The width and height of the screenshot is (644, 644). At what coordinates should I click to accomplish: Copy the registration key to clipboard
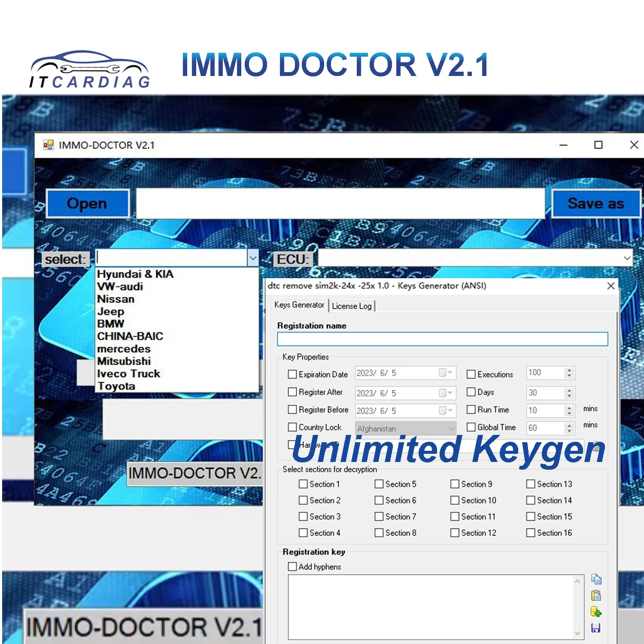click(597, 580)
